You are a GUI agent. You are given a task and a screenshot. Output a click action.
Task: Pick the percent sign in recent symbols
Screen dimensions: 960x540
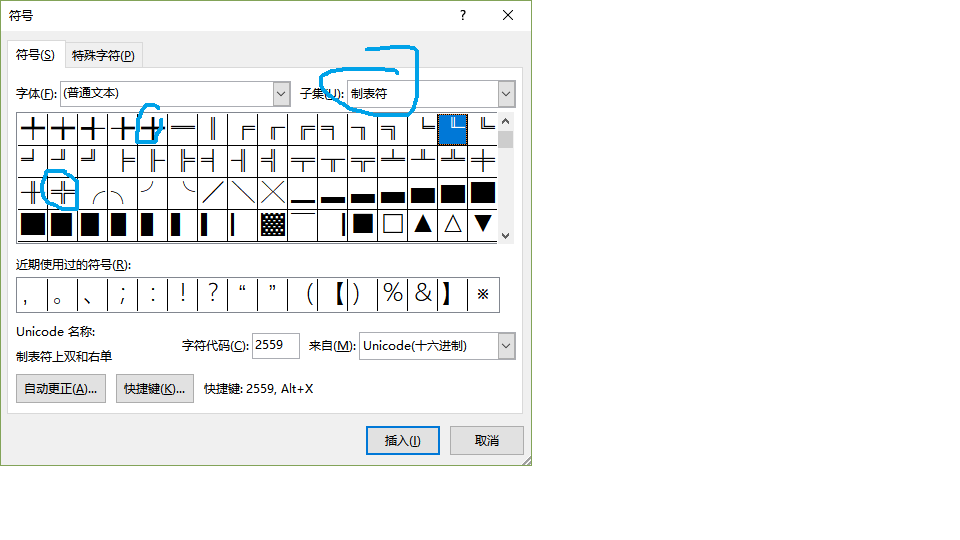pos(392,294)
